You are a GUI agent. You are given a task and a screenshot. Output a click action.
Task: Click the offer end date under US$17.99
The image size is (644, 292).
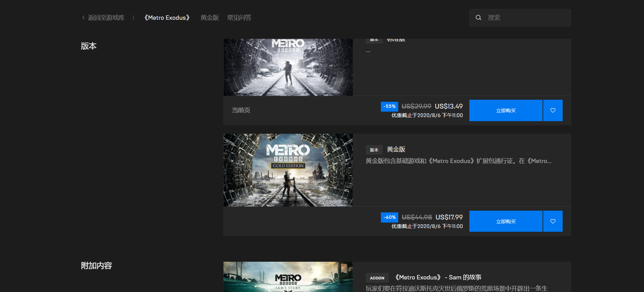[427, 226]
